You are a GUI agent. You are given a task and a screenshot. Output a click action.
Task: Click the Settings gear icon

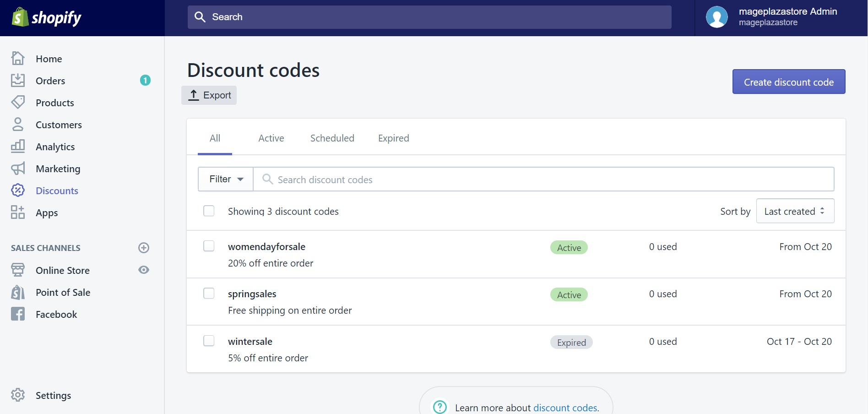[18, 395]
